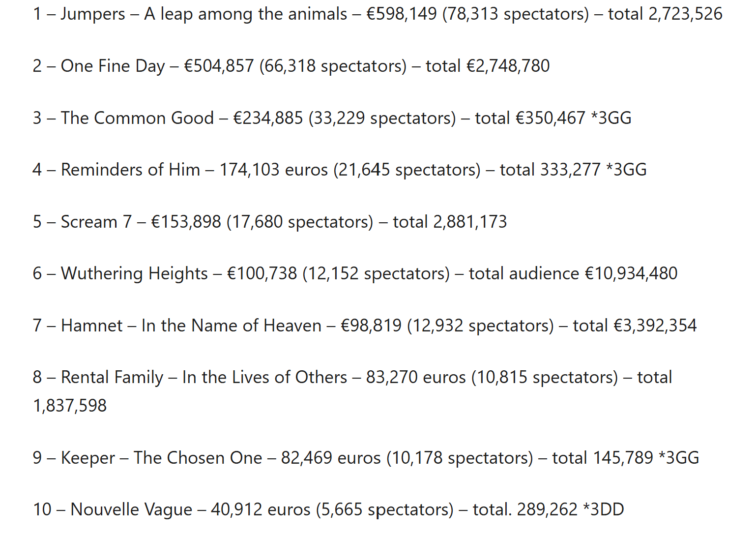Click the total 2,881,173 figure
This screenshot has width=756, height=536.
(469, 222)
